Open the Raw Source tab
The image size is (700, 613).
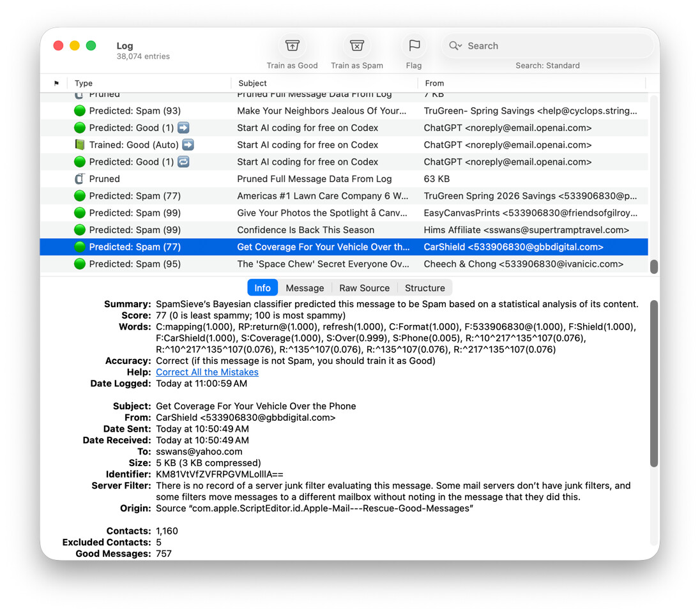coord(364,288)
